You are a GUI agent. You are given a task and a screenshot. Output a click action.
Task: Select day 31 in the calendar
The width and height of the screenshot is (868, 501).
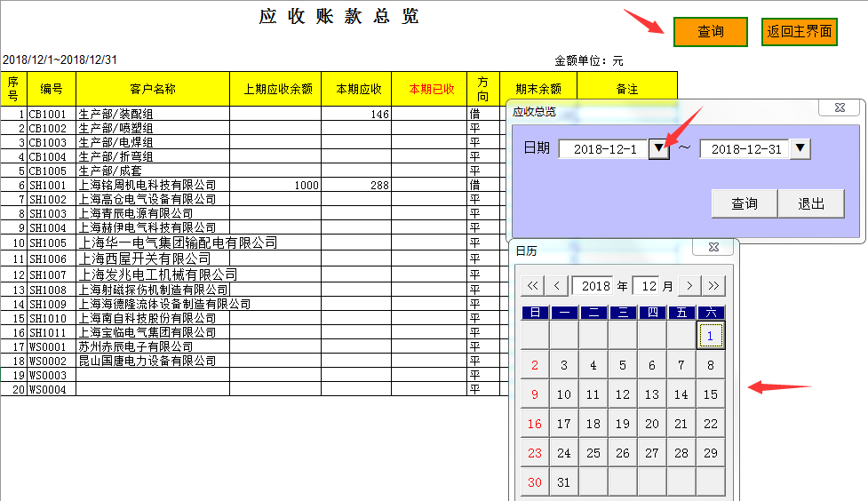coord(564,482)
